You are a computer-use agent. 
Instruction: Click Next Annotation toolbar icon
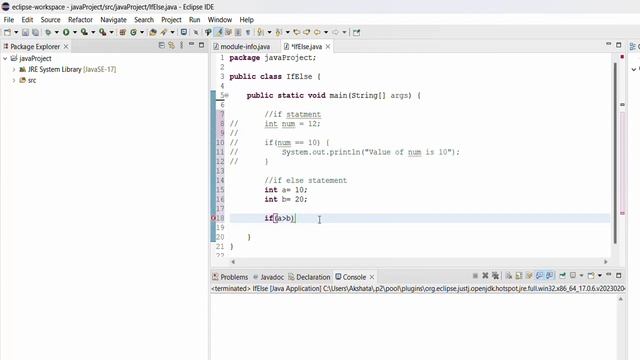tap(259, 32)
